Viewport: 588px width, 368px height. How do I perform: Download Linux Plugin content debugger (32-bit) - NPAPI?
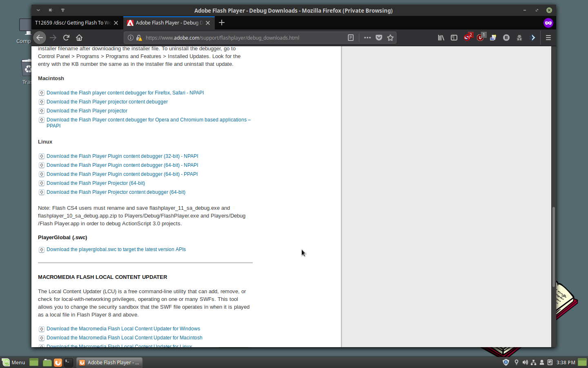(x=122, y=156)
